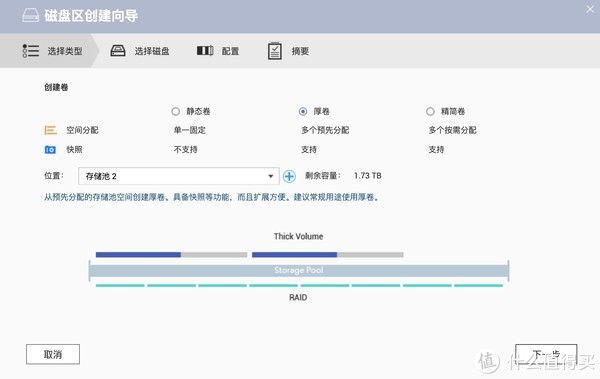Click the first blue Thick Volume bar

(x=138, y=255)
